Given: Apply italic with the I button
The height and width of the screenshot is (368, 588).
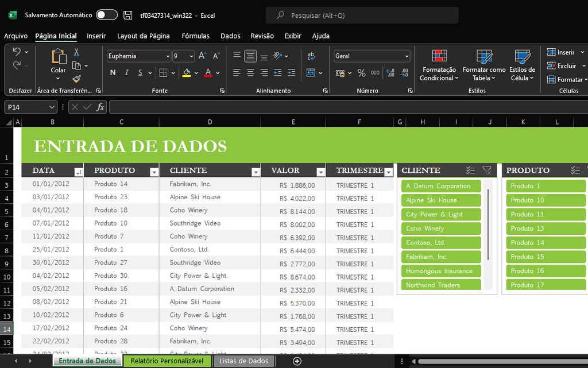Looking at the screenshot, I should click(127, 73).
